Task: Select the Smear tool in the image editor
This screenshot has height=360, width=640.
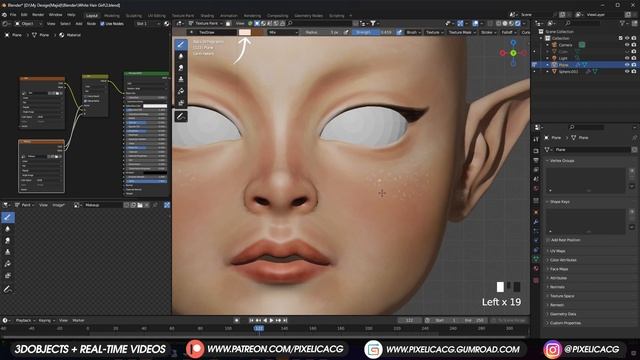Action: pos(8,241)
